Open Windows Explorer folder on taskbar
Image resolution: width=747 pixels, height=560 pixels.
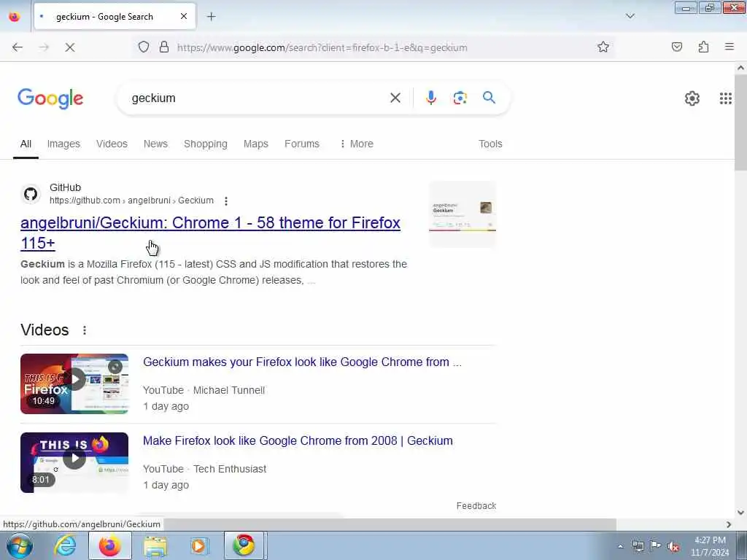click(155, 545)
